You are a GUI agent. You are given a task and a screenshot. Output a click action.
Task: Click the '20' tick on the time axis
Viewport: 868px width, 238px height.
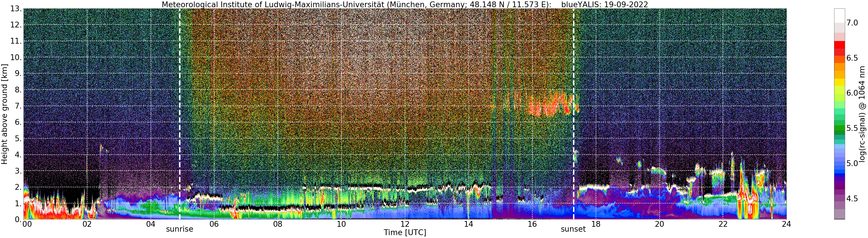coord(659,224)
